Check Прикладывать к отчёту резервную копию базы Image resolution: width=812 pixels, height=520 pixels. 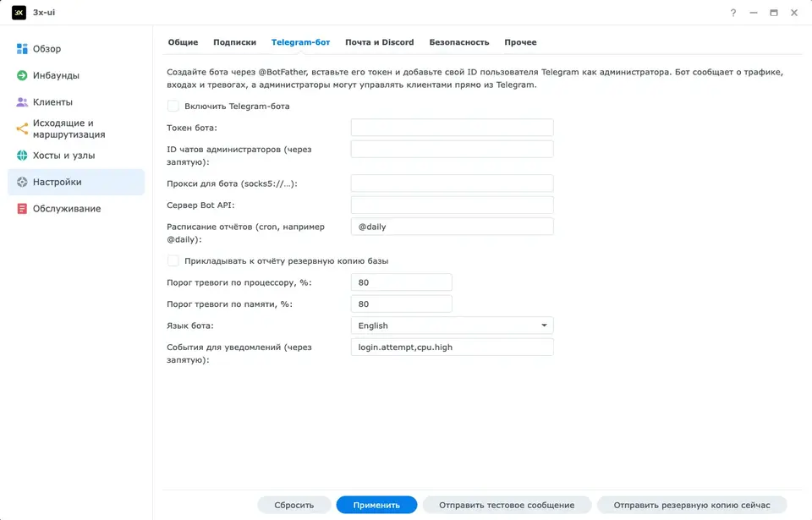pyautogui.click(x=173, y=261)
